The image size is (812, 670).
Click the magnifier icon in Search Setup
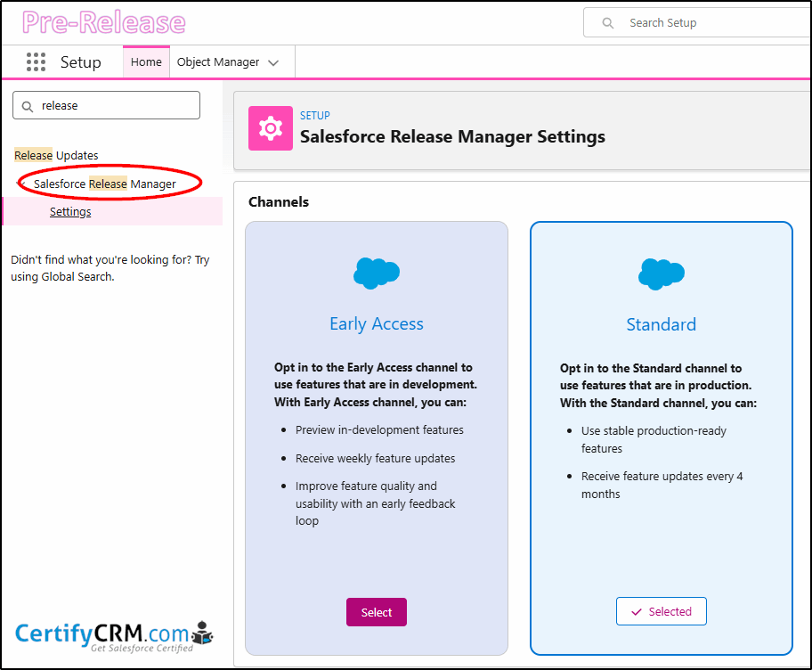608,23
